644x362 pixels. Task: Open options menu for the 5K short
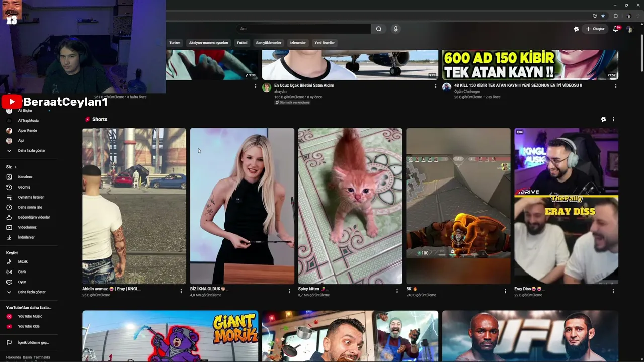click(506, 291)
